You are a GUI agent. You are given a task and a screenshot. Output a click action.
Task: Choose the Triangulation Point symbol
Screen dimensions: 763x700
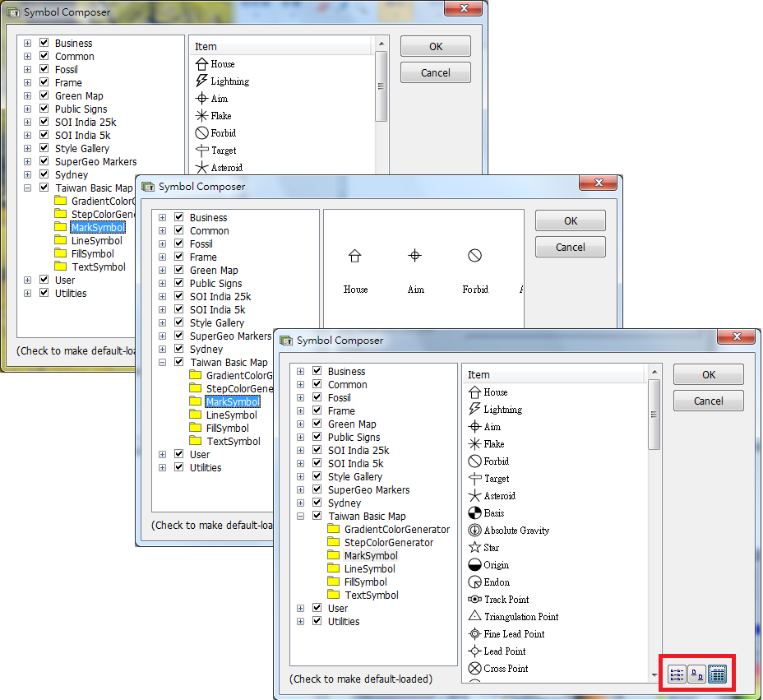[520, 617]
